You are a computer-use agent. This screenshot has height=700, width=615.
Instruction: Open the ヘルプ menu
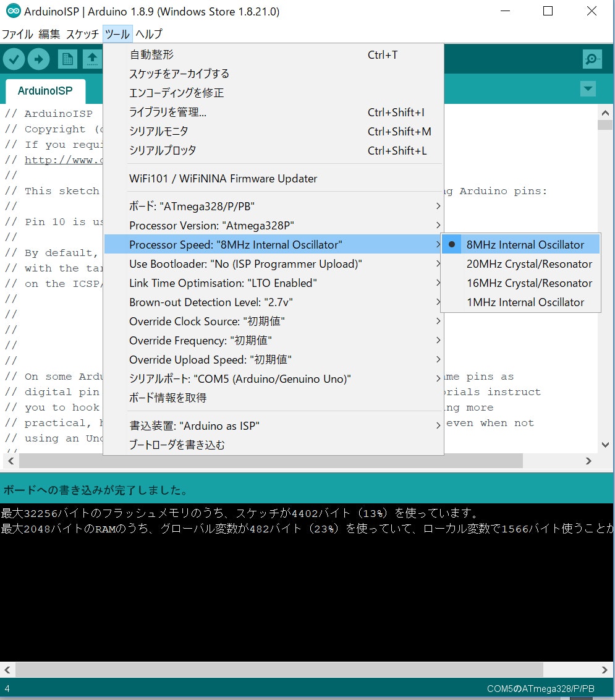149,34
